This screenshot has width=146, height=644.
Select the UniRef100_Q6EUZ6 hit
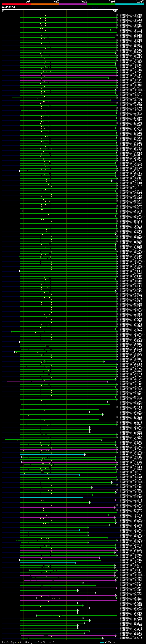131,180
